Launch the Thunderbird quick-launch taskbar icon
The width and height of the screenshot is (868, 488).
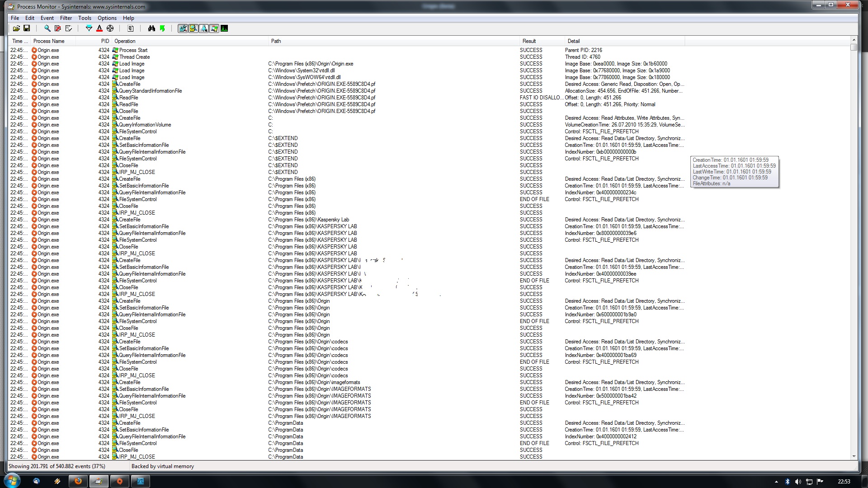pos(36,481)
